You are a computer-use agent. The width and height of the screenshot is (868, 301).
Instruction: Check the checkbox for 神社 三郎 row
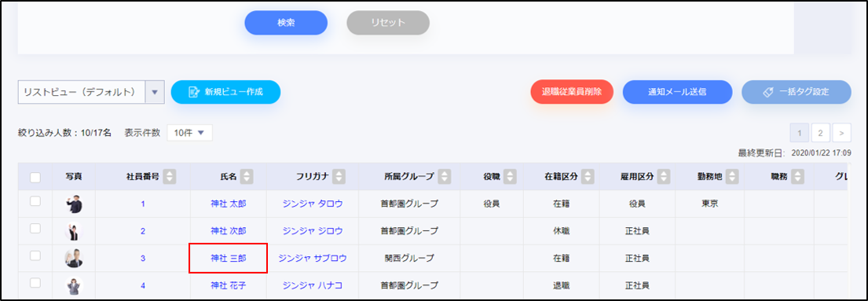click(x=35, y=255)
